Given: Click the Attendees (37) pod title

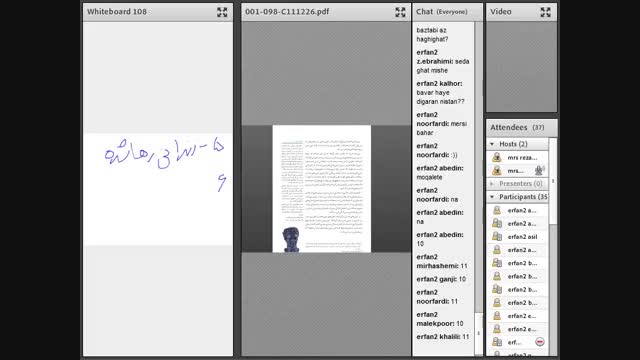Looking at the screenshot, I should pyautogui.click(x=517, y=127).
